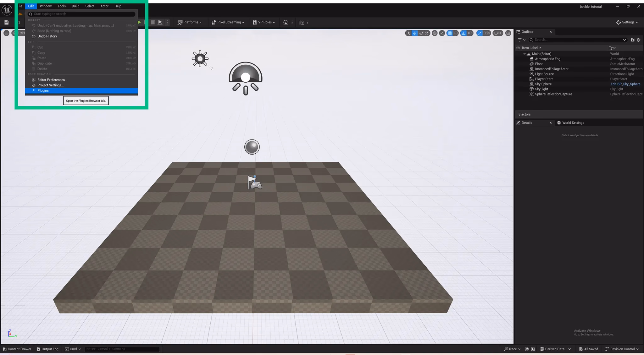Screen dimensions: 644x355
Task: Open the Edit menu
Action: (31, 6)
